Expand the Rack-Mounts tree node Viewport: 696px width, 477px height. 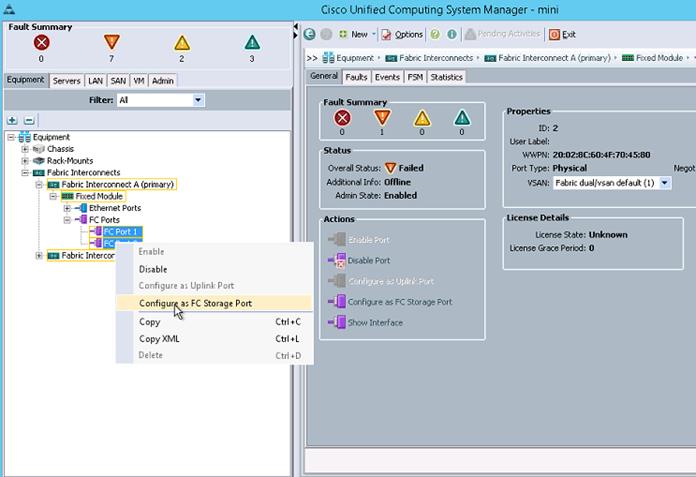coord(25,161)
